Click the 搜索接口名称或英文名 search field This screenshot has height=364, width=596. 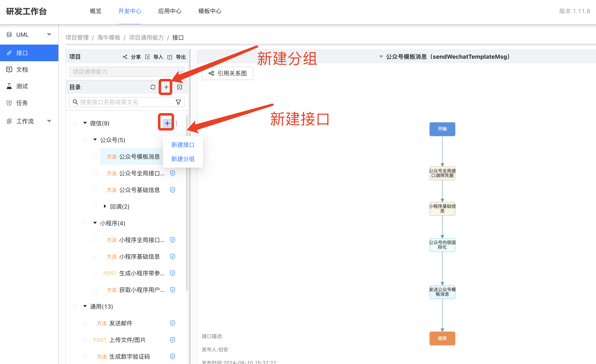coord(127,102)
